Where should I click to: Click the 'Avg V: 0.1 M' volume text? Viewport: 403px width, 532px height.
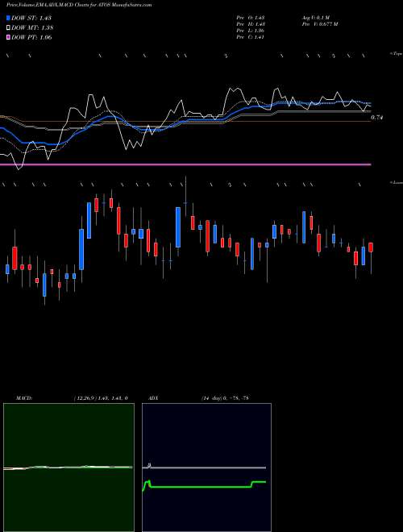point(315,17)
